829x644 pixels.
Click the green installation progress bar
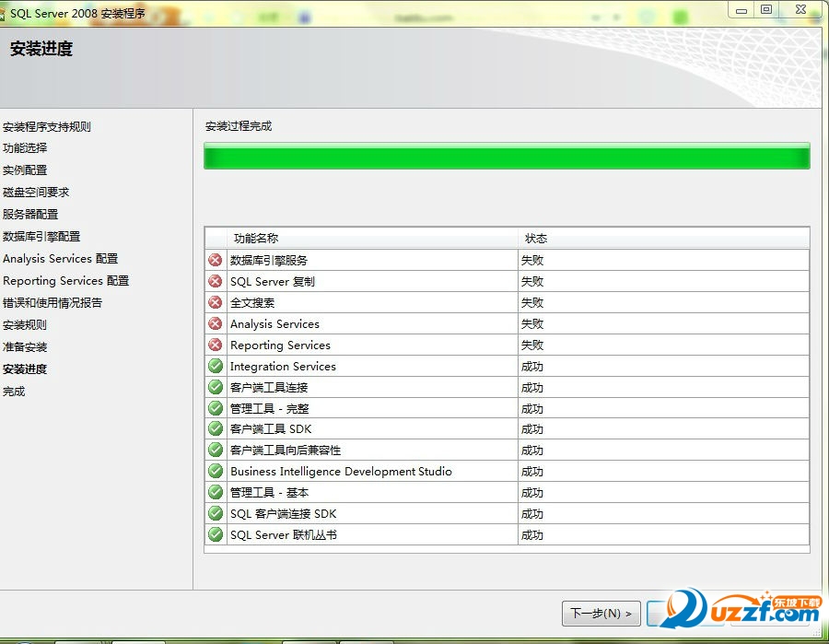[x=507, y=157]
